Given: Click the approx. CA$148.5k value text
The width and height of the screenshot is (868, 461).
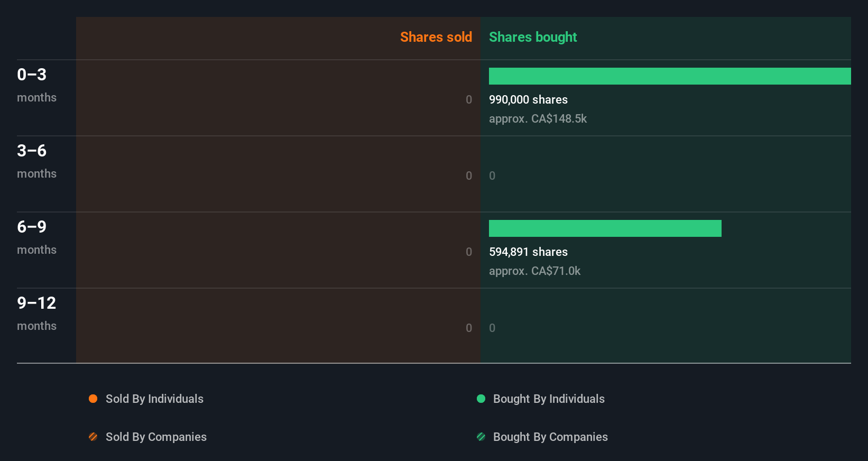Looking at the screenshot, I should (538, 118).
